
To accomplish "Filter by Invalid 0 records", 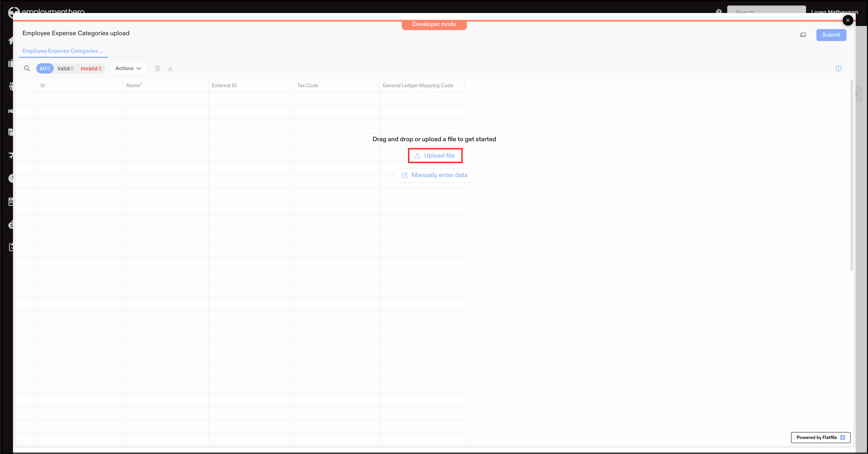I will coord(91,68).
